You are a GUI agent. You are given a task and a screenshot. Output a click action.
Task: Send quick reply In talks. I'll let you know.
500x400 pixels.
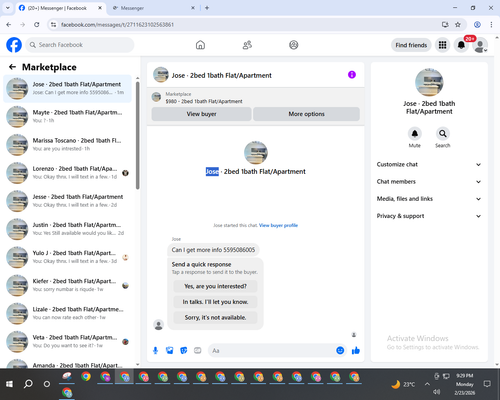(x=215, y=302)
